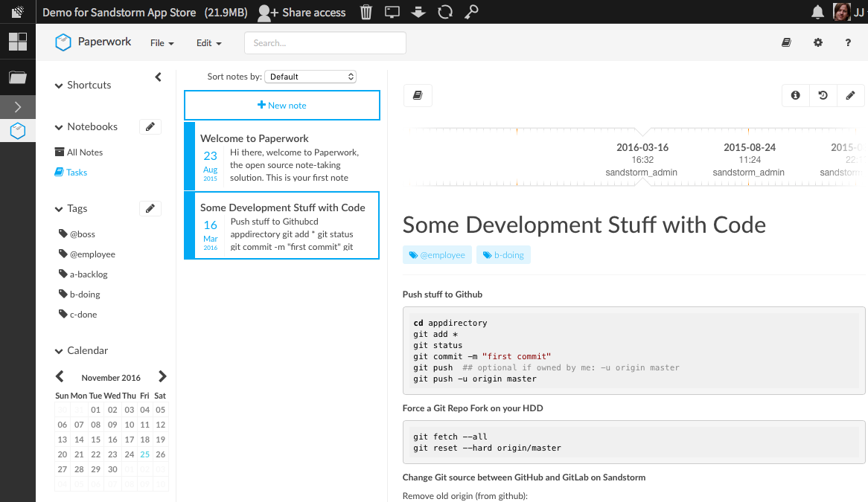Click the Sandstorm logo icon

18,12
